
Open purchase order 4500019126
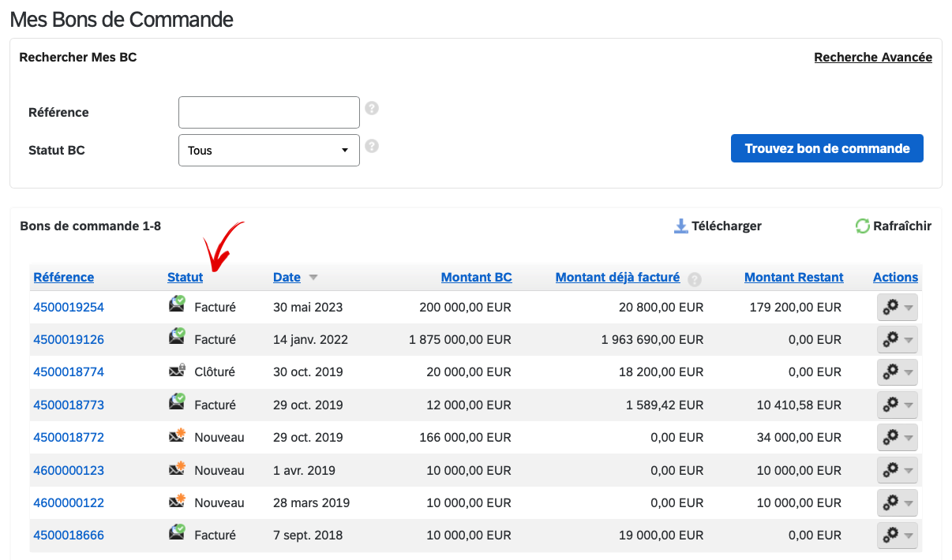69,339
